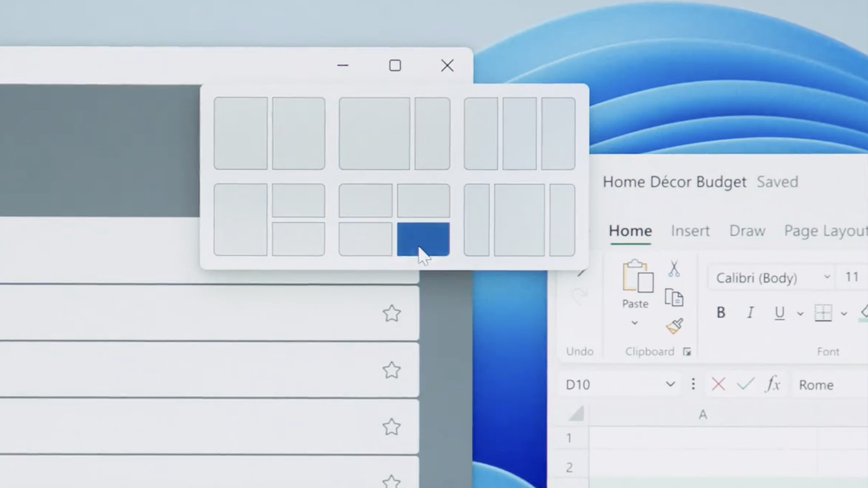Click the Insert Function fx icon
The image size is (868, 488).
(x=773, y=385)
